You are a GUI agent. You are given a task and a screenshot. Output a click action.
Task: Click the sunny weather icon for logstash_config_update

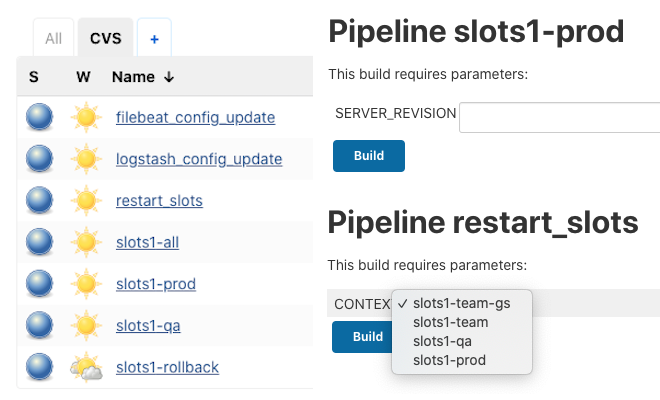[x=86, y=159]
